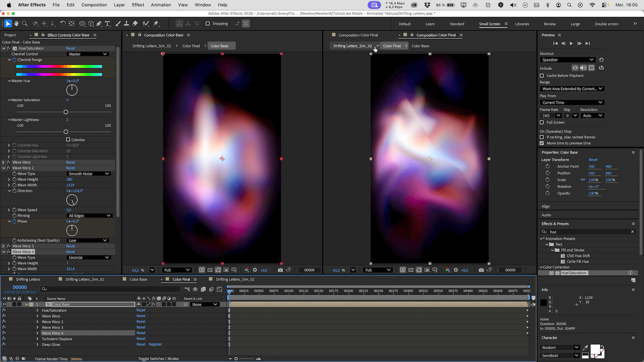
Task: Select the Roto Brush tool
Action: [146, 23]
